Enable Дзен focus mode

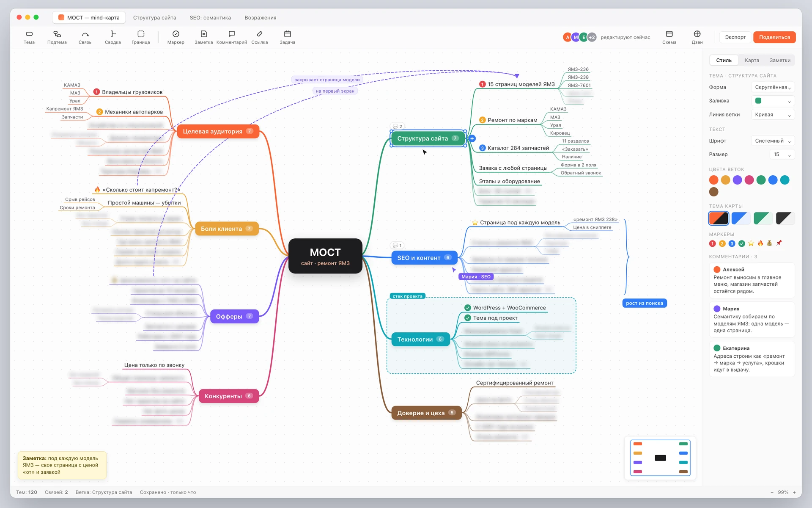click(x=697, y=37)
